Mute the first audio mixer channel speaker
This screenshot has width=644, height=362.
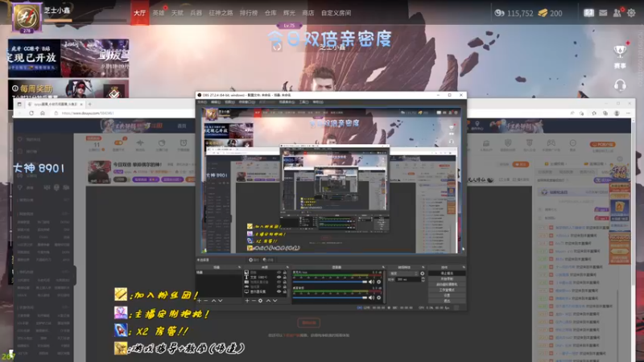tap(372, 282)
